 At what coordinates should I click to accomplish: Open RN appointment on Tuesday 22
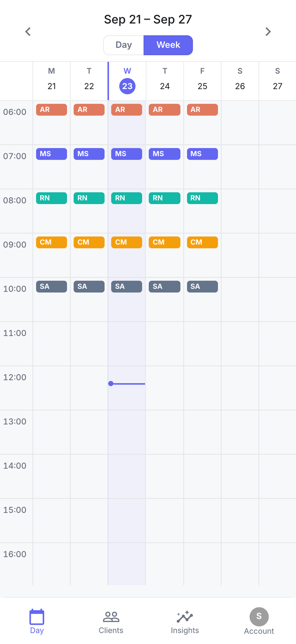tap(89, 198)
